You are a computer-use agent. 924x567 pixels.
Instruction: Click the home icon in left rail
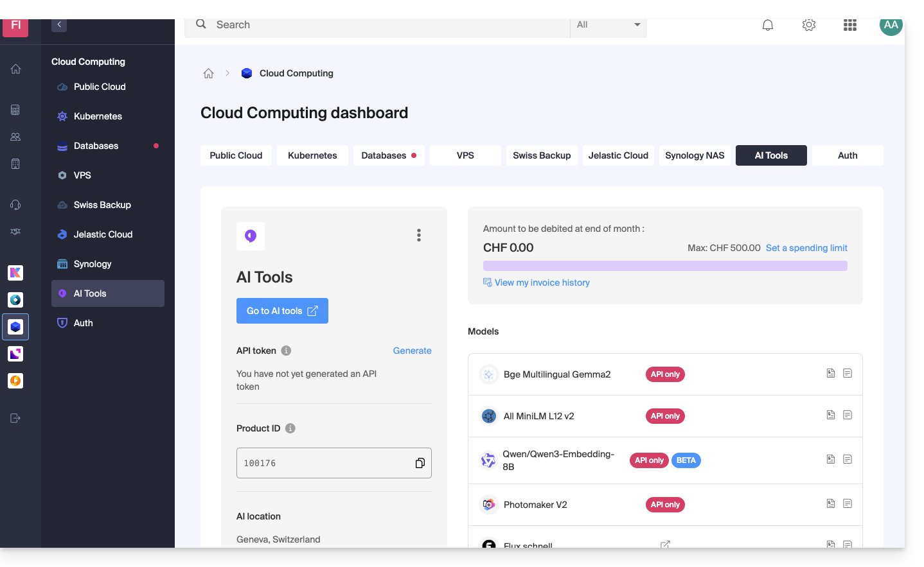[x=15, y=69]
